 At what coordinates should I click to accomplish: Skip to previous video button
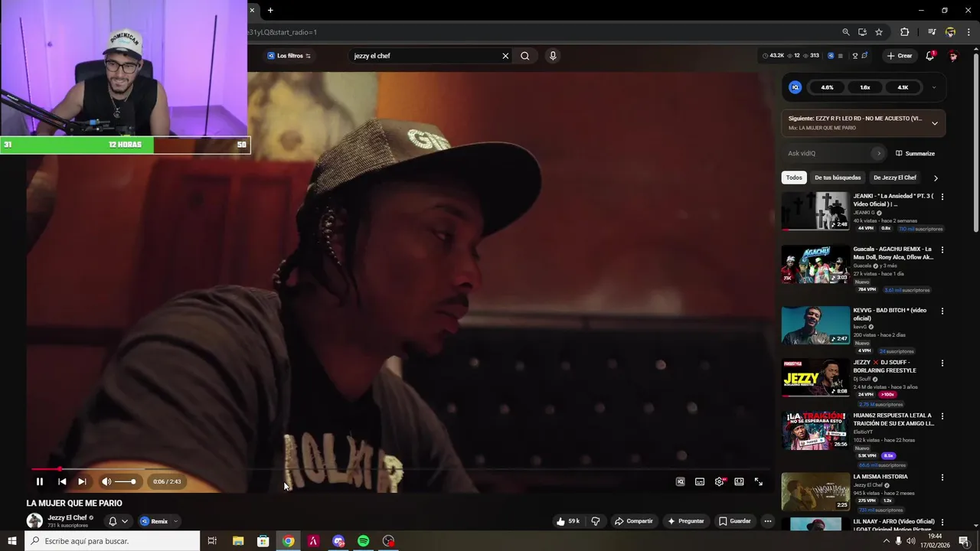coord(62,481)
